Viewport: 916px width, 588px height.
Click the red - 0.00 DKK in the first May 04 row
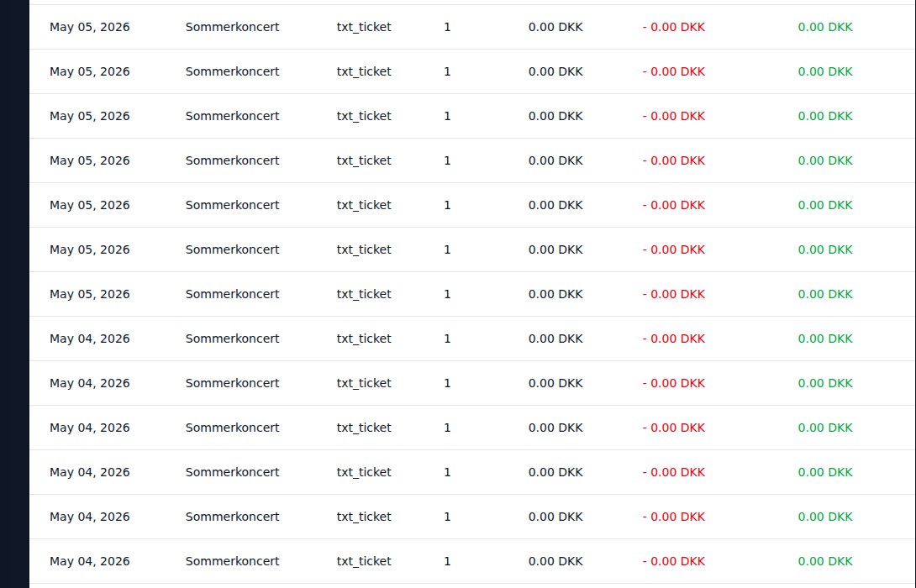coord(674,339)
